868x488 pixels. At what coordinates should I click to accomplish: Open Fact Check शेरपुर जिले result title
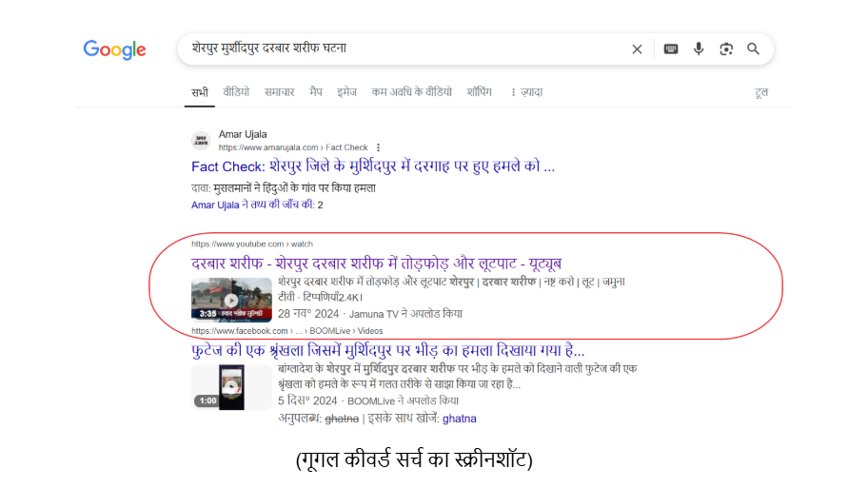373,166
